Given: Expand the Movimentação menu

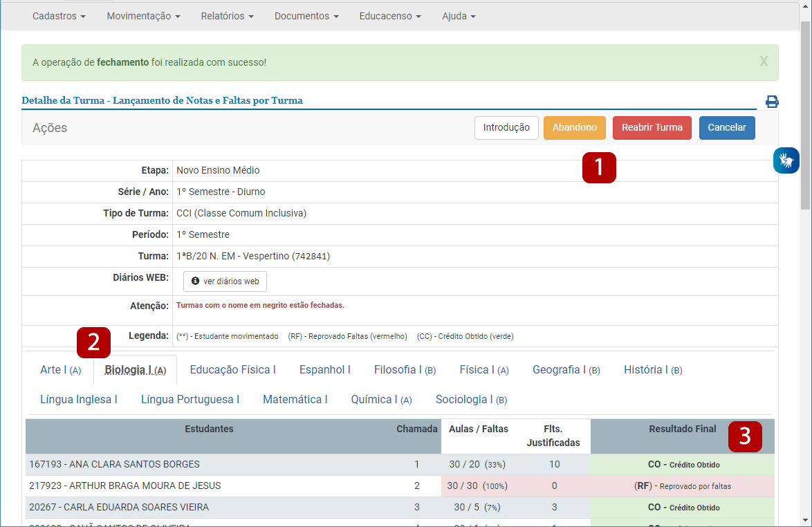Looking at the screenshot, I should 143,16.
